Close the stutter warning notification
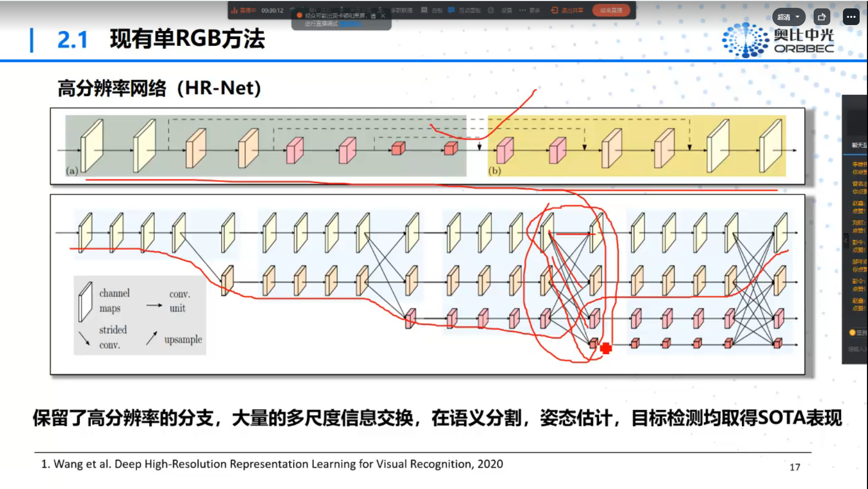 coord(383,16)
